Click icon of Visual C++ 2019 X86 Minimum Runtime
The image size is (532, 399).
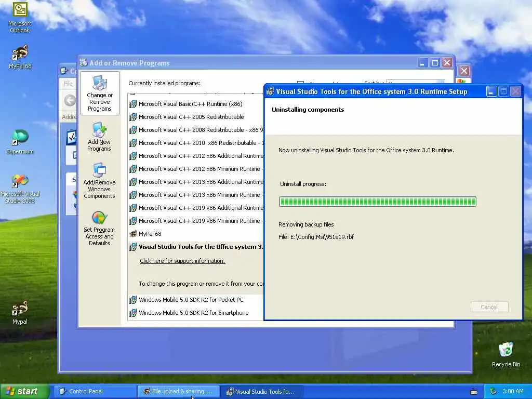tap(133, 221)
